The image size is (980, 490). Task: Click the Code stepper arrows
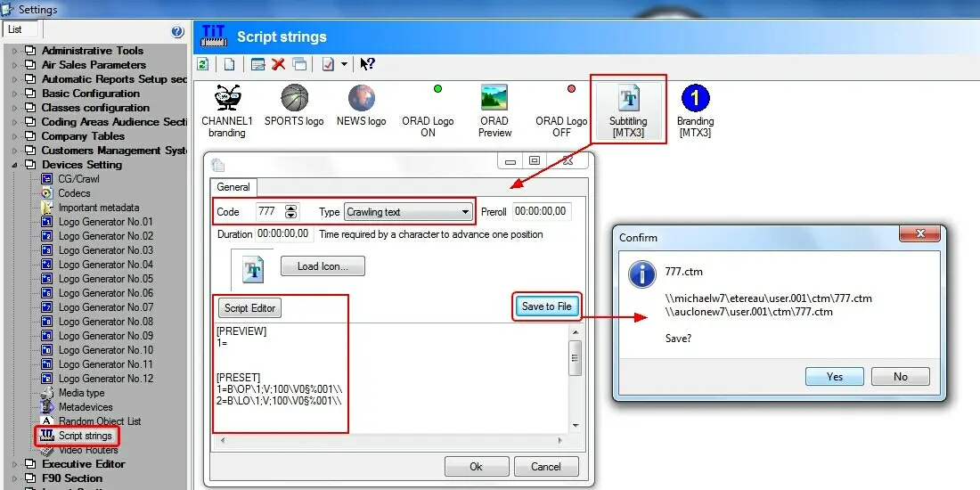coord(290,212)
